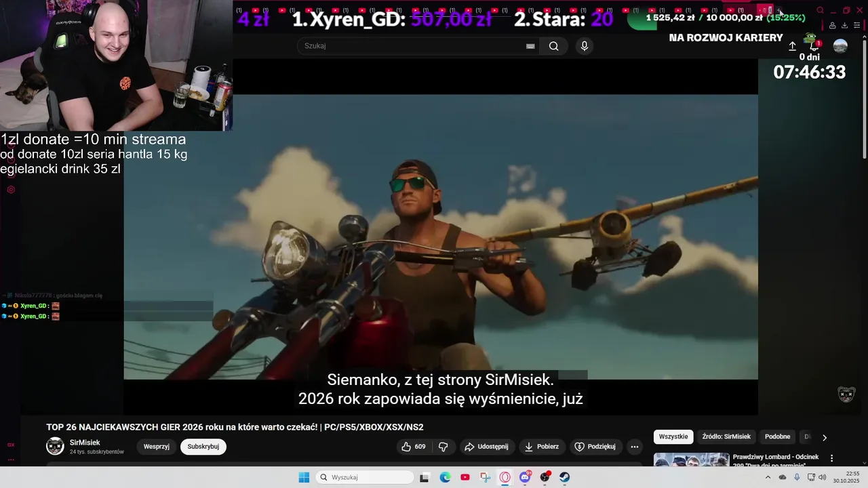Open the browser tab search magnifier icon
The image size is (868, 488).
click(820, 10)
